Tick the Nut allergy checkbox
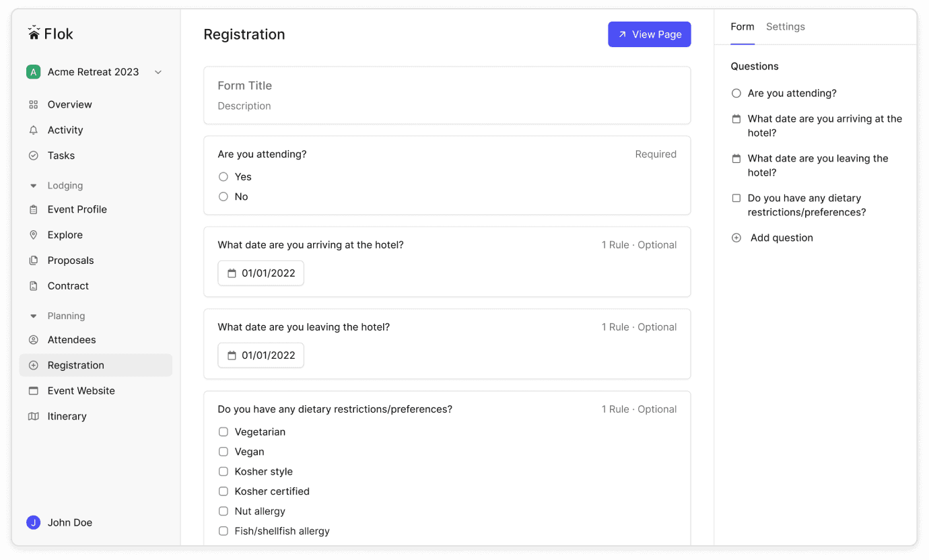929x560 pixels. coord(223,512)
